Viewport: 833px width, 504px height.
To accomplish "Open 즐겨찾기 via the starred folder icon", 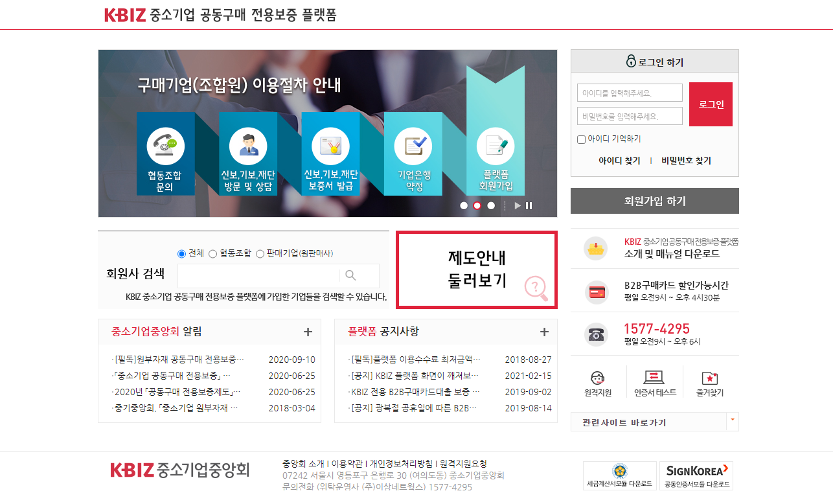I will point(711,377).
